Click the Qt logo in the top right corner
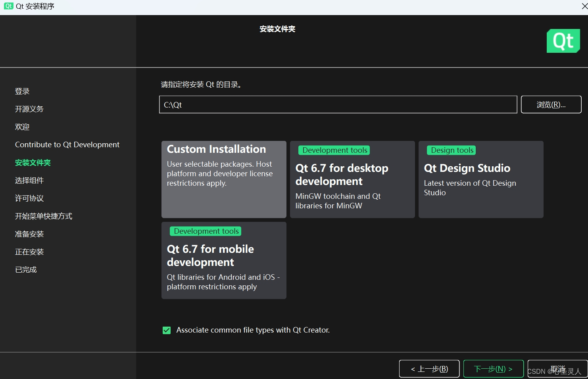588x379 pixels. click(563, 40)
